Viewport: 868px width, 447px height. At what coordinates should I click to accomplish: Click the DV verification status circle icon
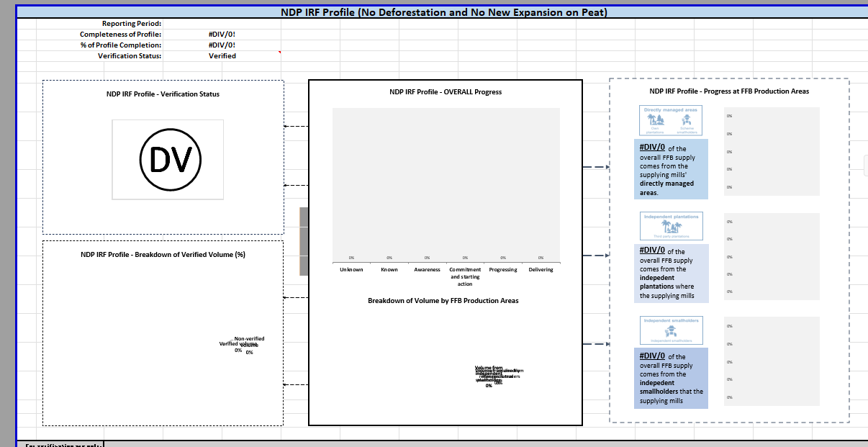point(168,159)
